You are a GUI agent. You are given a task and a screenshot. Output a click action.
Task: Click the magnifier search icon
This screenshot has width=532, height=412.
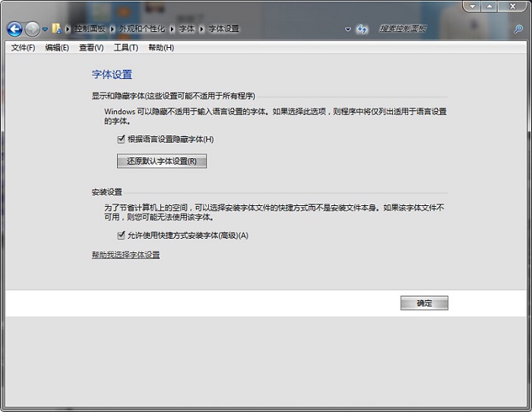(518, 29)
